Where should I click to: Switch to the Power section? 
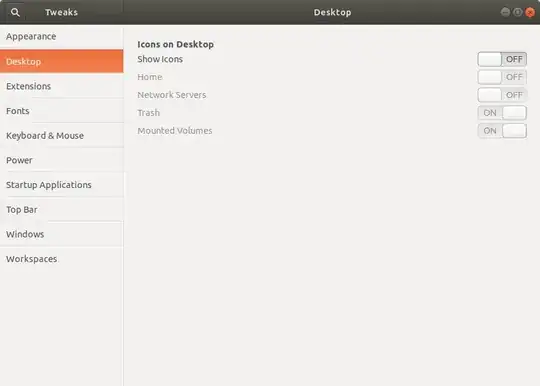coord(62,160)
